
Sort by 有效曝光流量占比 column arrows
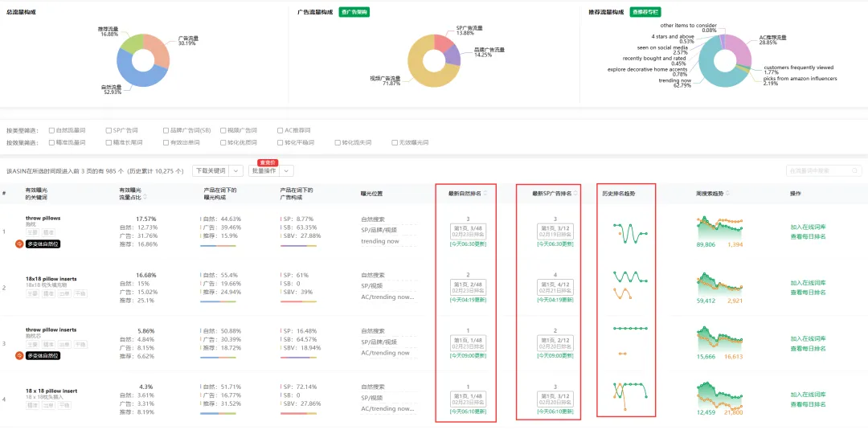[x=145, y=197]
